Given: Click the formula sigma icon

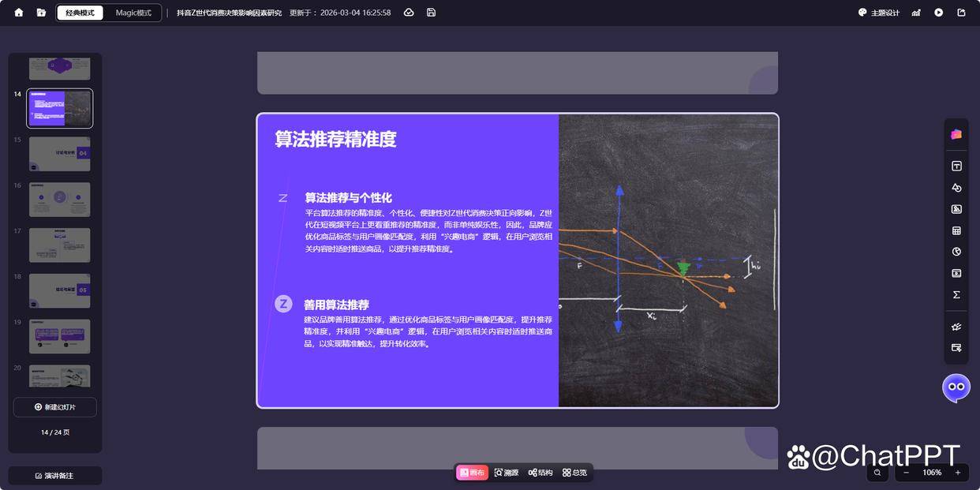Looking at the screenshot, I should 956,294.
